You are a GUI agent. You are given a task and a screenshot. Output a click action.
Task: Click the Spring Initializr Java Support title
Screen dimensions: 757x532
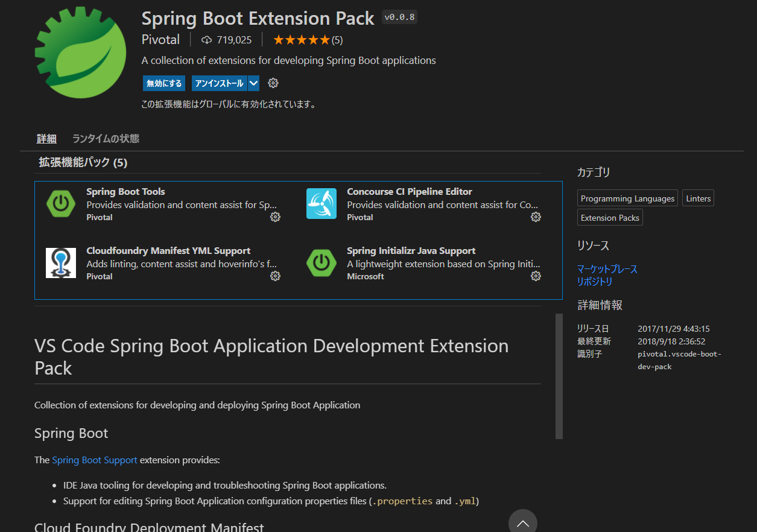(411, 251)
